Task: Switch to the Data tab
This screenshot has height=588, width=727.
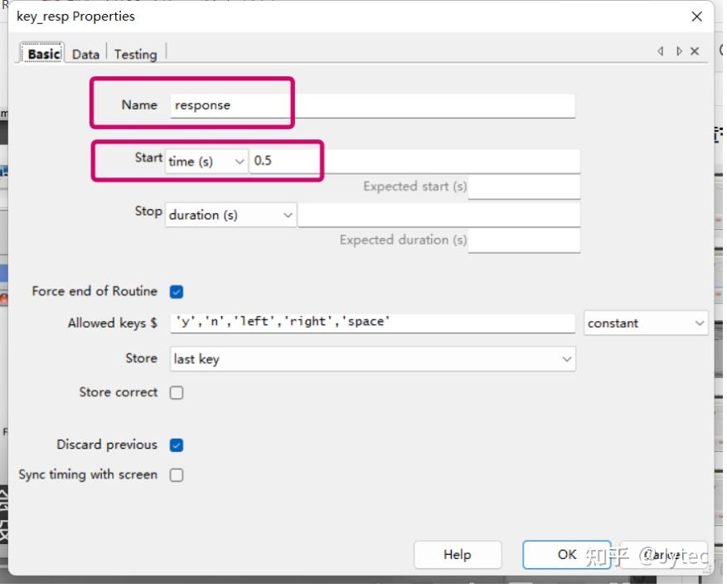Action: pos(85,54)
